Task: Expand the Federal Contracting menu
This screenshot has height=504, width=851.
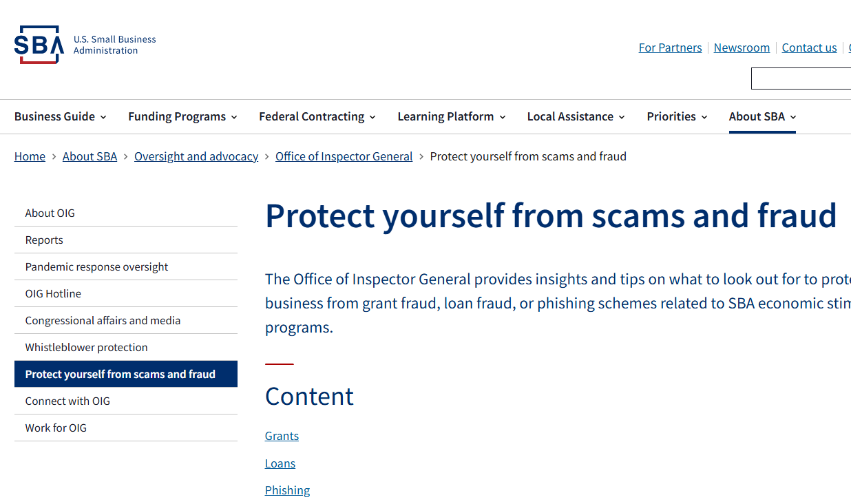Action: coord(317,116)
